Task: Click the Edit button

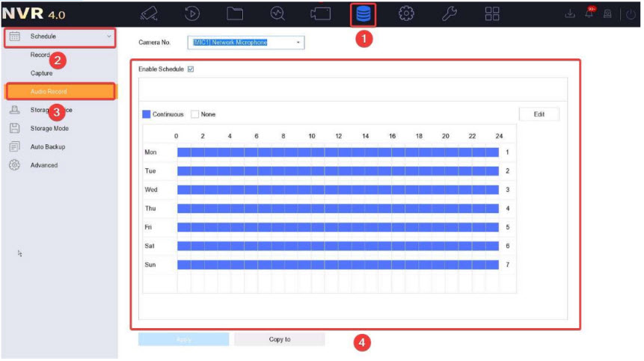Action: point(539,114)
